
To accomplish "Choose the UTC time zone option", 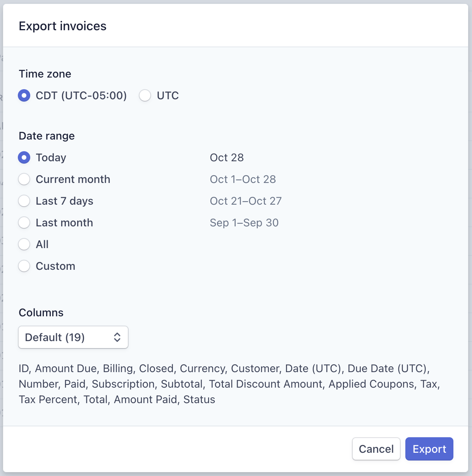I will pyautogui.click(x=145, y=95).
